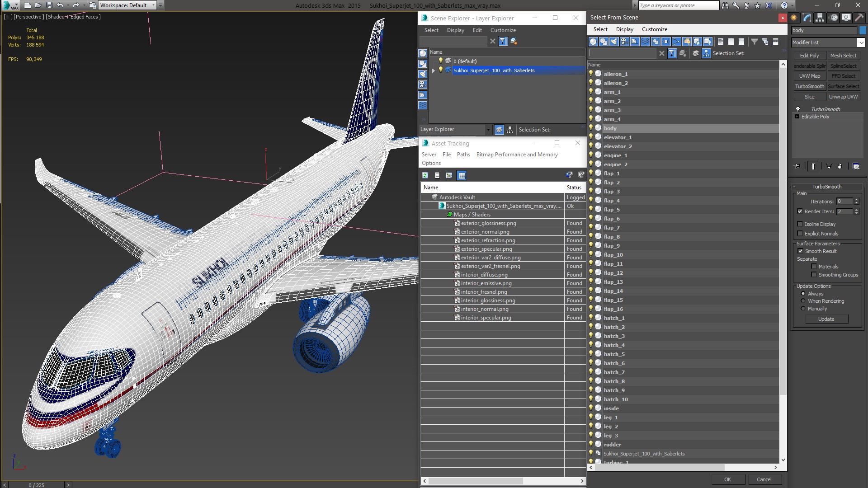Select the Manually update option
Image resolution: width=868 pixels, height=488 pixels.
tap(803, 309)
